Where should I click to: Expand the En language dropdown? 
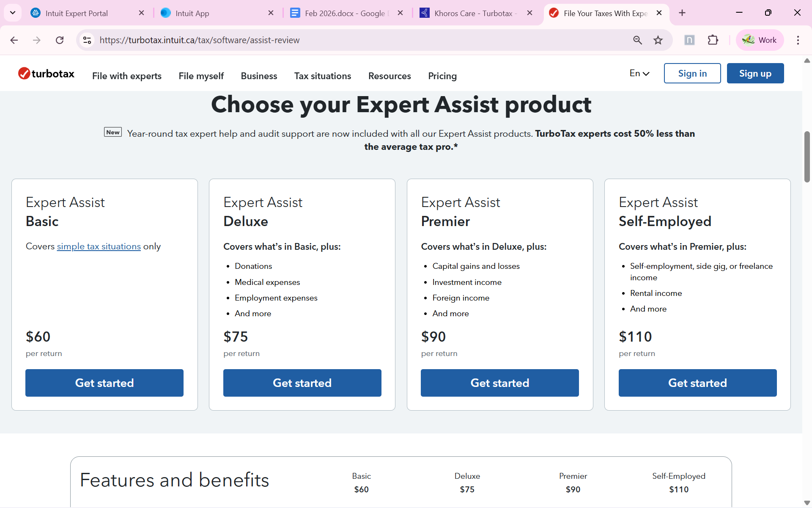tap(639, 74)
